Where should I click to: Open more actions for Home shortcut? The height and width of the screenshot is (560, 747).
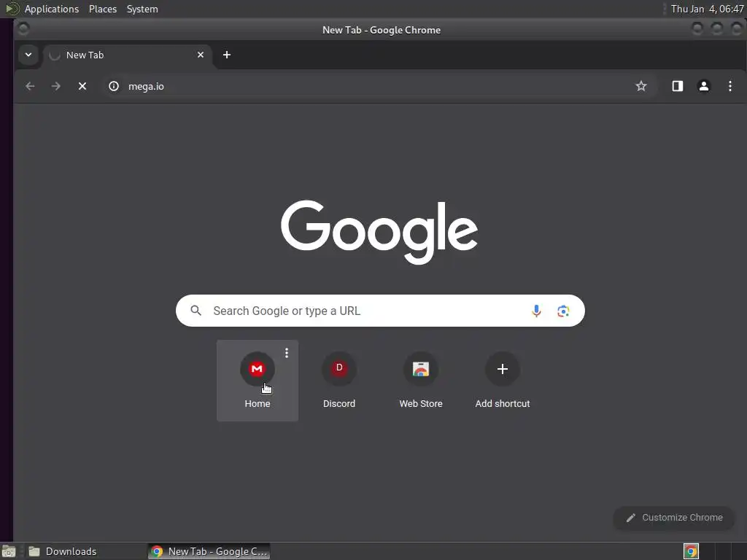(286, 353)
